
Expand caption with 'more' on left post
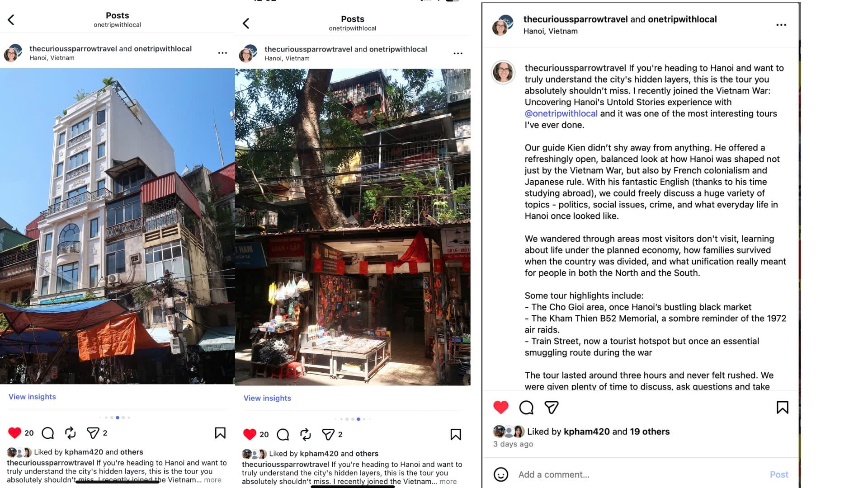[x=212, y=480]
